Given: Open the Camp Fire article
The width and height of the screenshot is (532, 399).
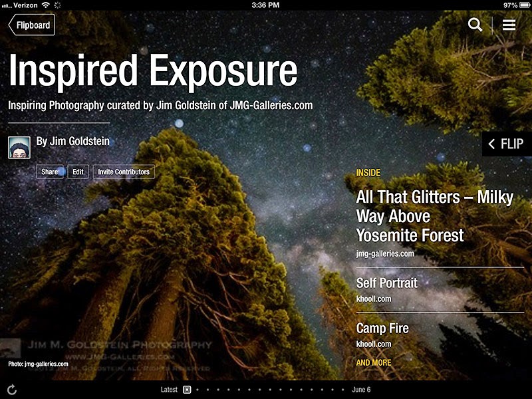Looking at the screenshot, I should pyautogui.click(x=382, y=328).
